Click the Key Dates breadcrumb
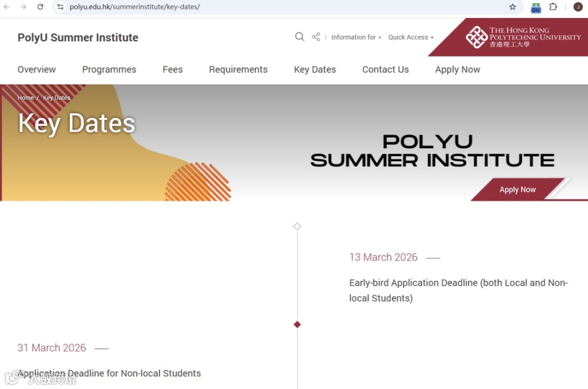This screenshot has width=588, height=389. click(x=57, y=98)
